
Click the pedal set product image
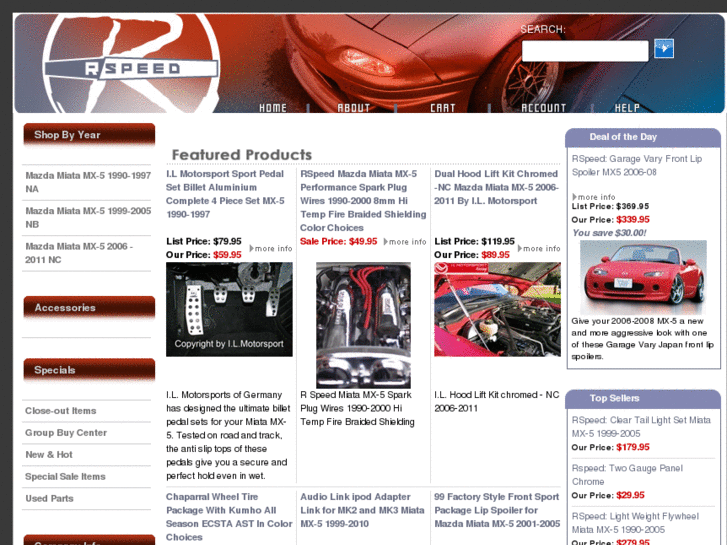tap(229, 309)
